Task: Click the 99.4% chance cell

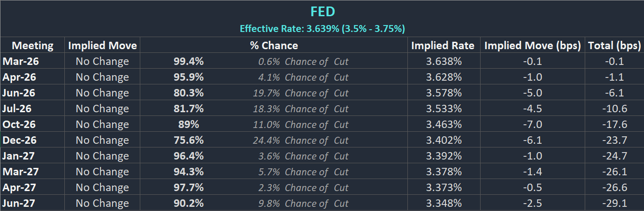Action: [x=188, y=61]
